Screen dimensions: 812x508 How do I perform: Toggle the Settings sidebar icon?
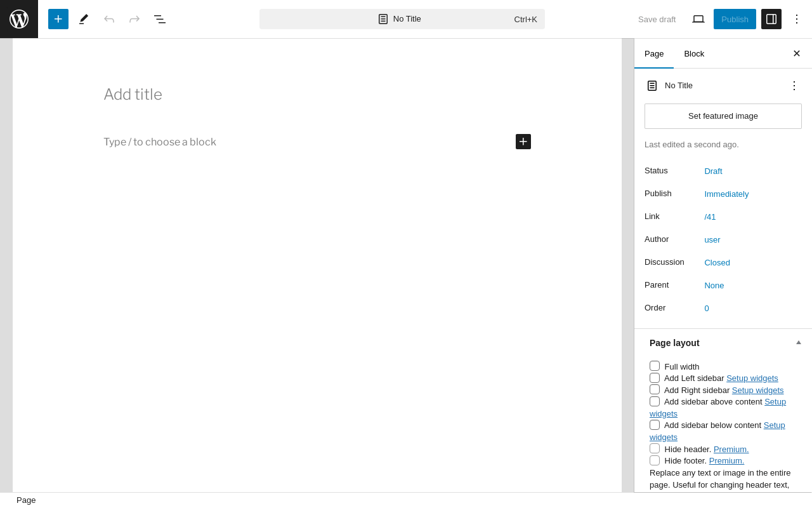click(771, 19)
